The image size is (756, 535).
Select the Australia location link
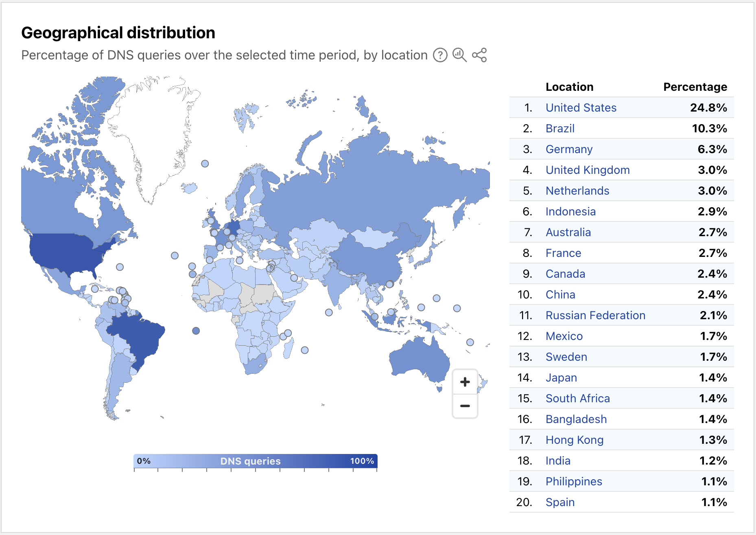coord(568,232)
